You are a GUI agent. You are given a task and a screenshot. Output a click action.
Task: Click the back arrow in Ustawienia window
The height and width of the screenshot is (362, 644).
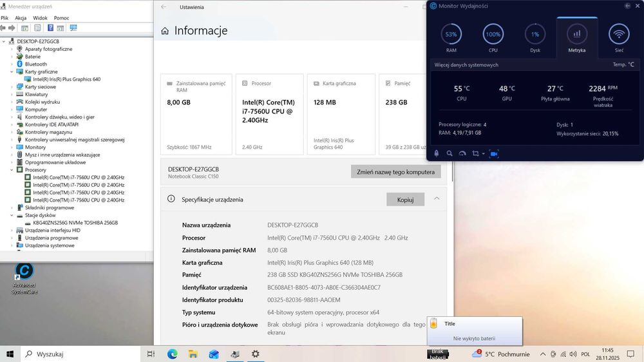(164, 7)
